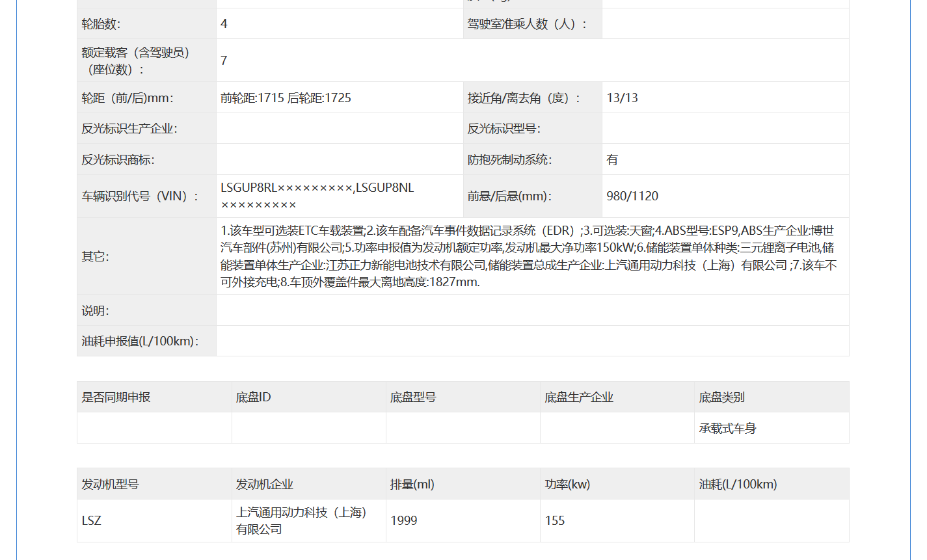Click the 其它 remarks paragraph text
This screenshot has height=560, width=927.
528,256
